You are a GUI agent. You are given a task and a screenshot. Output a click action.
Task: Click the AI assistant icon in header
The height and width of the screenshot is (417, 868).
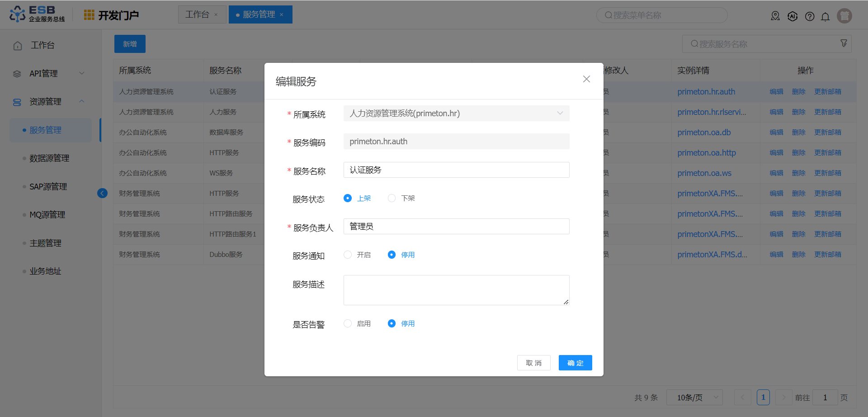pos(793,17)
